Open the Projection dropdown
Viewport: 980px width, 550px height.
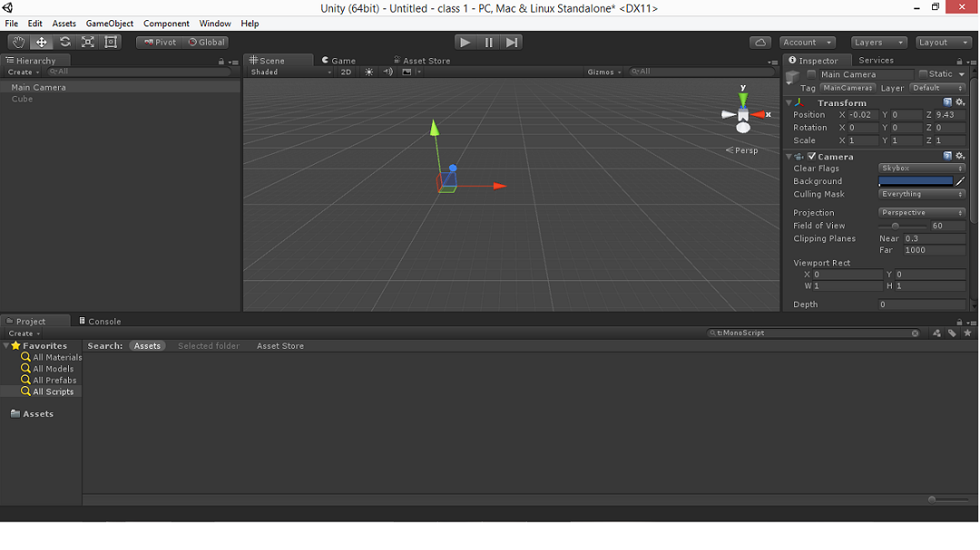[x=920, y=212]
